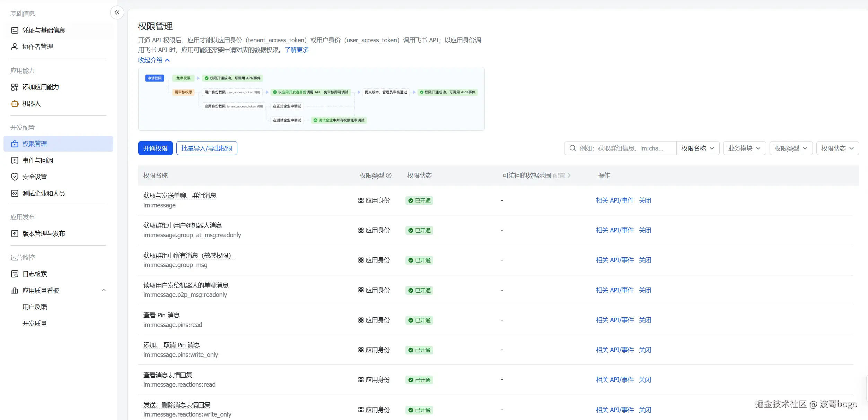Open 日志检索 in the sidebar

pos(58,274)
